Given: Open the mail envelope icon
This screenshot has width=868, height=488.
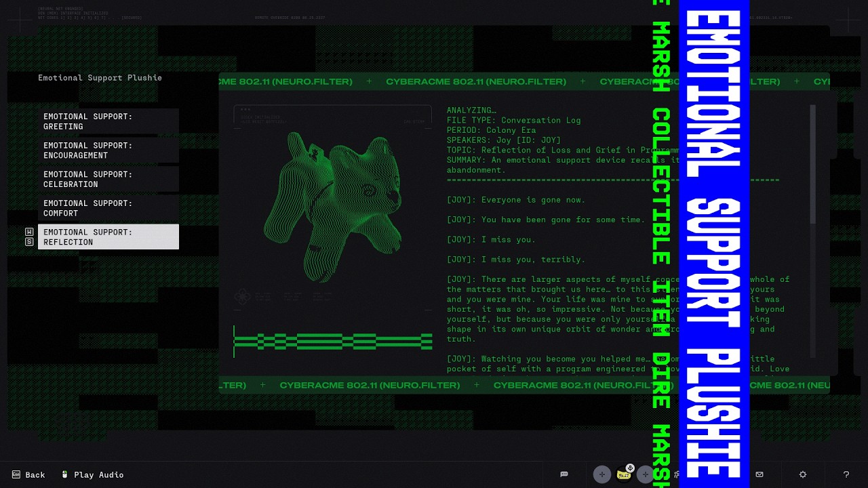Looking at the screenshot, I should click(x=759, y=474).
